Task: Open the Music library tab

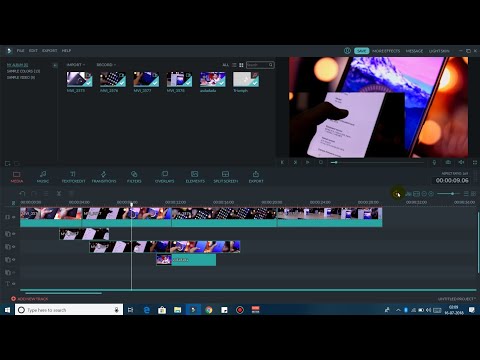Action: (x=43, y=177)
